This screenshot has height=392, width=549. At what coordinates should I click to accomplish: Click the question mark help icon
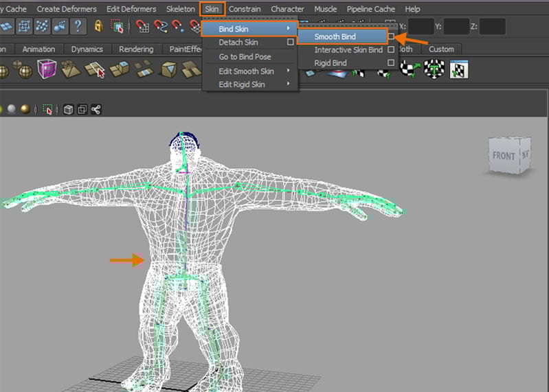click(79, 27)
